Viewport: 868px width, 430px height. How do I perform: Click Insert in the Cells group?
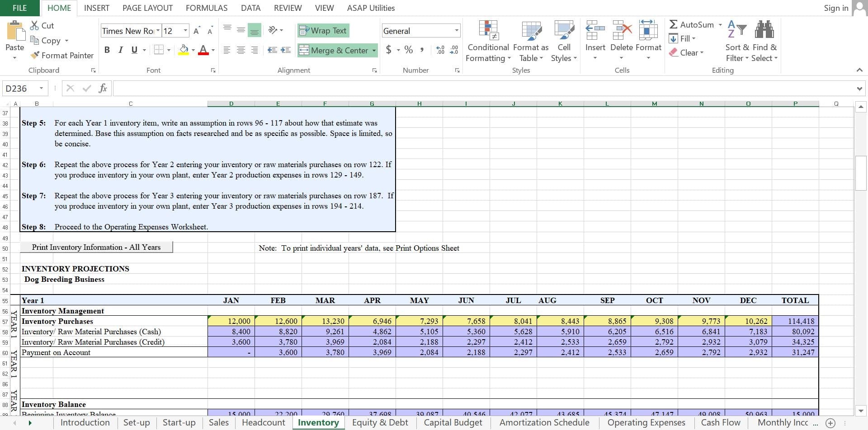click(595, 40)
